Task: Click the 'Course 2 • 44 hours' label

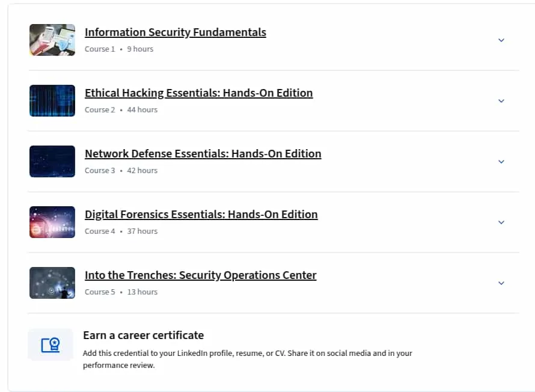Action: pyautogui.click(x=121, y=110)
